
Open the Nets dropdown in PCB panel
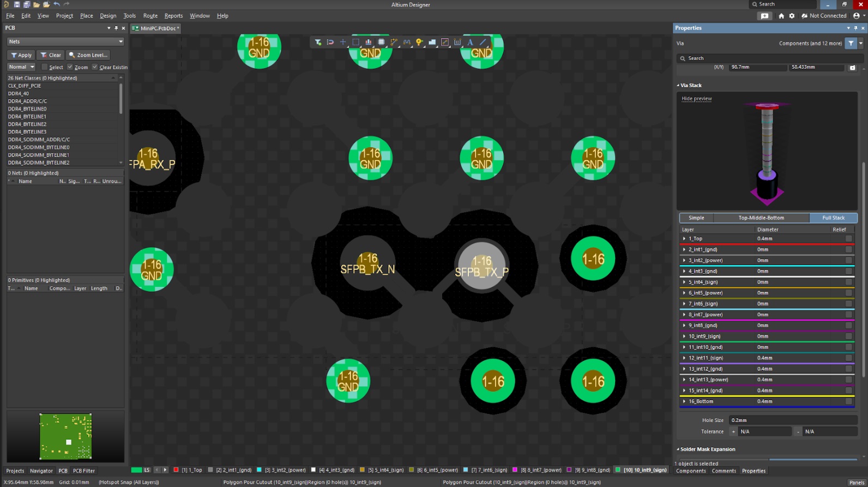coord(65,41)
